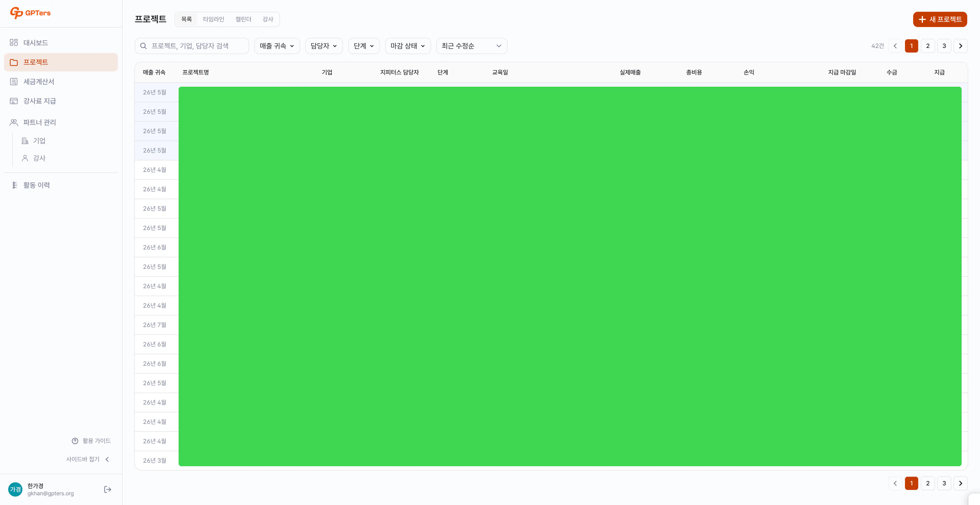Go to 강사료 지급 page
Image resolution: width=980 pixels, height=505 pixels.
click(x=61, y=101)
